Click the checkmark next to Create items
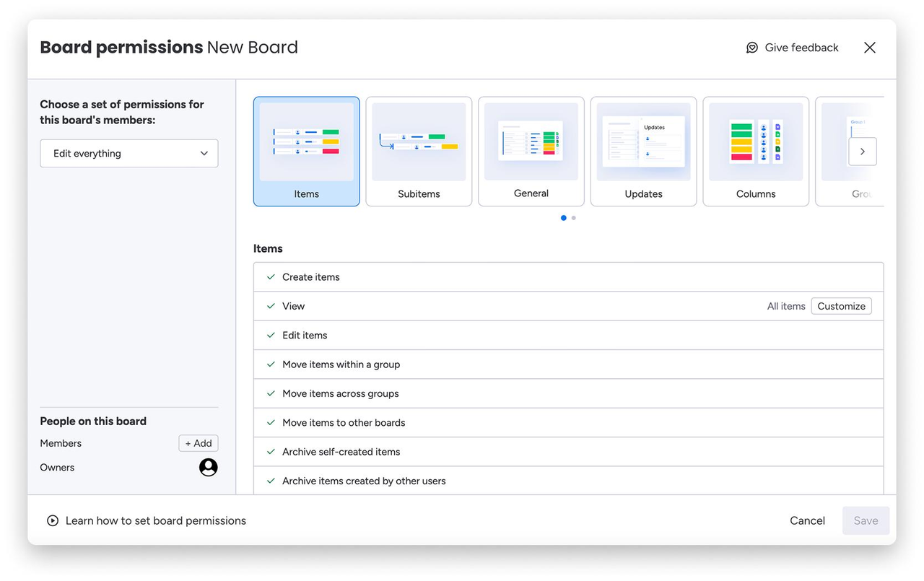This screenshot has height=581, width=924. pos(271,277)
